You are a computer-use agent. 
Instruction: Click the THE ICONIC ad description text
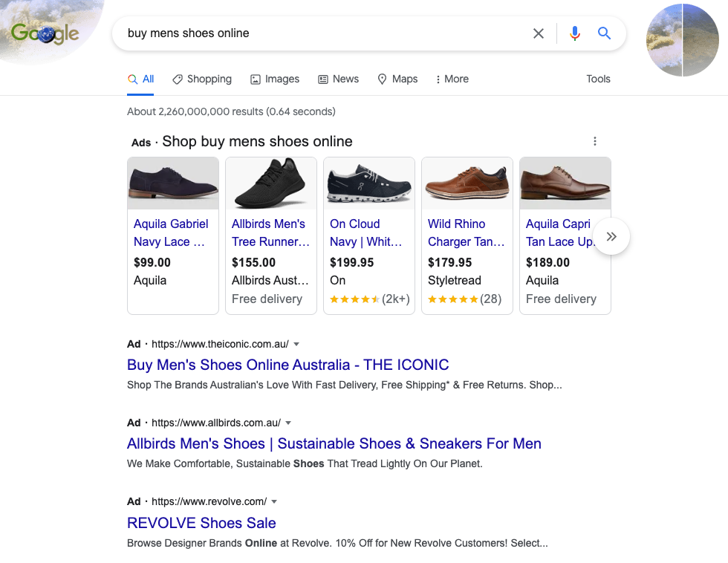click(345, 385)
